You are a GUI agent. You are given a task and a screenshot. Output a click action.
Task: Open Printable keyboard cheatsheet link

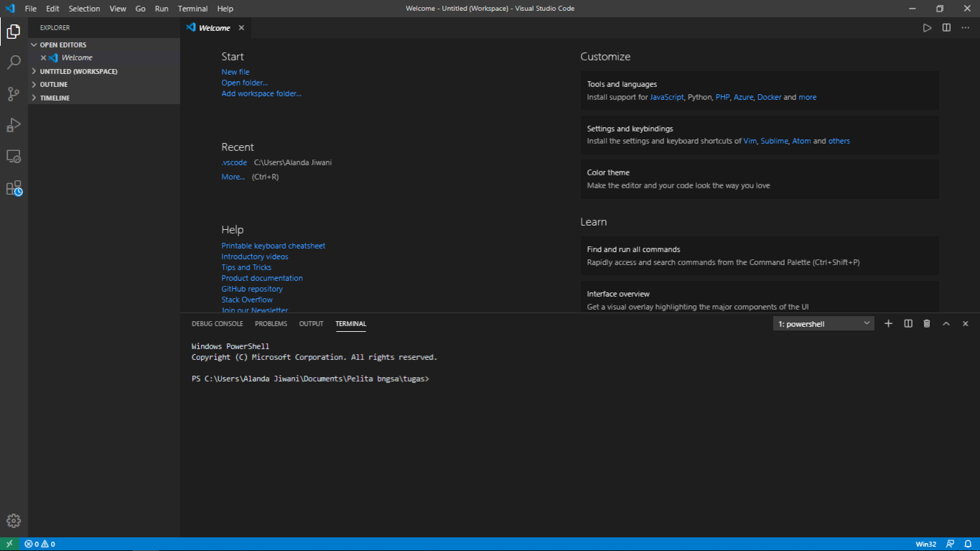coord(274,246)
